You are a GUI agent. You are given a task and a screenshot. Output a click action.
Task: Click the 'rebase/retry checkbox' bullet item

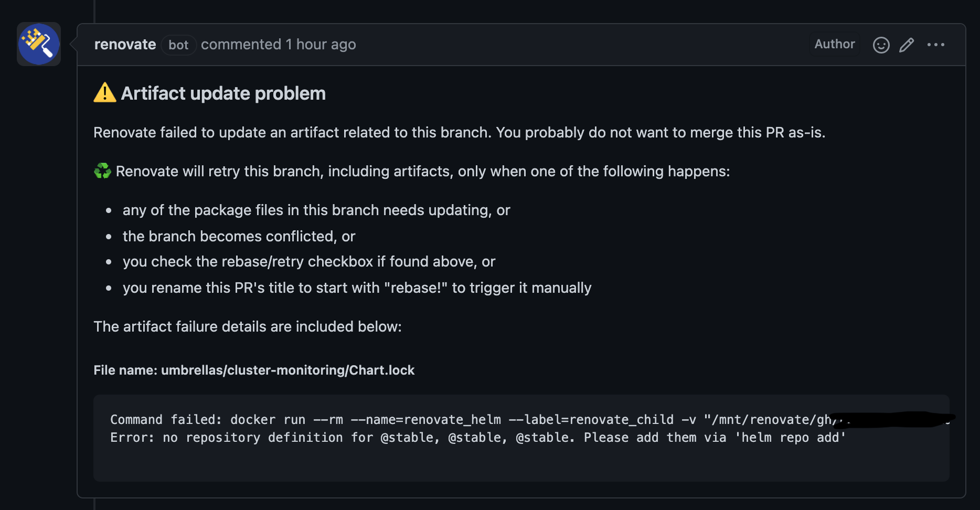[309, 262]
